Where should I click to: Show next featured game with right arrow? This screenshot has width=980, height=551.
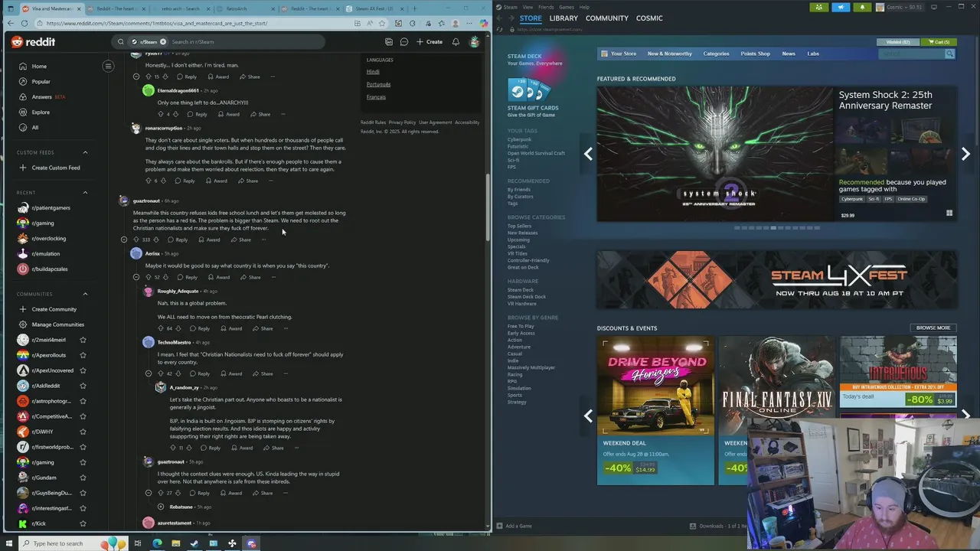pos(965,154)
